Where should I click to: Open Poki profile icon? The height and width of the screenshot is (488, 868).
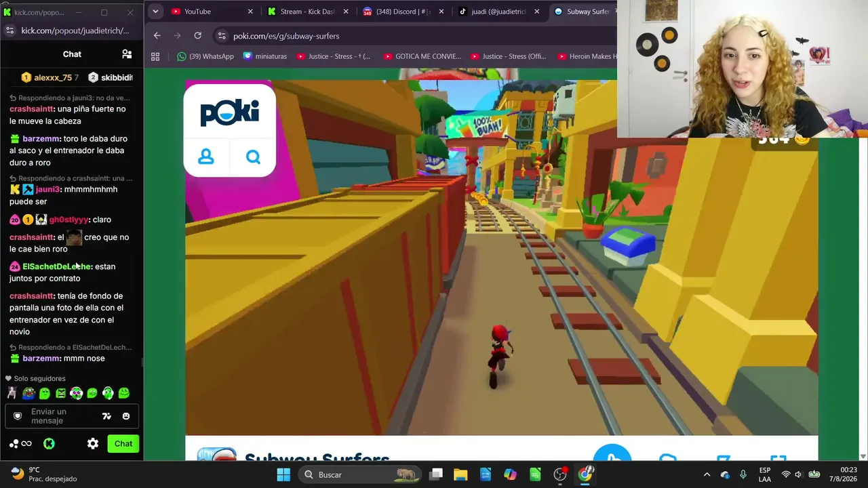pos(206,157)
